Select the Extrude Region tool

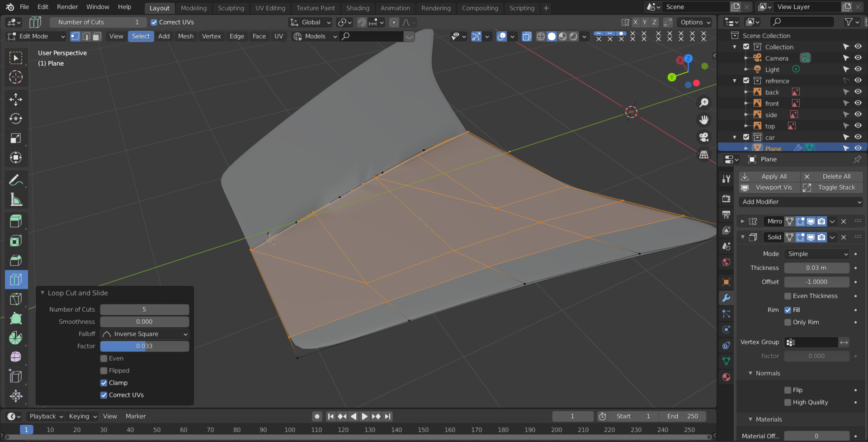point(16,221)
